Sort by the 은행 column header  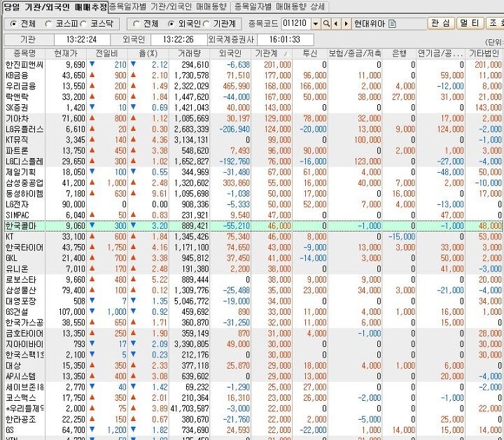coord(399,53)
